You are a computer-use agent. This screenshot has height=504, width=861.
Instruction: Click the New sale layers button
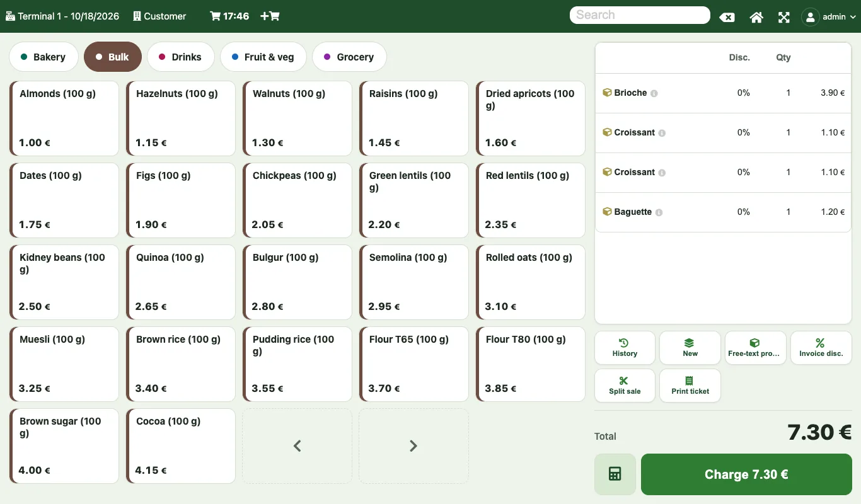click(x=690, y=348)
